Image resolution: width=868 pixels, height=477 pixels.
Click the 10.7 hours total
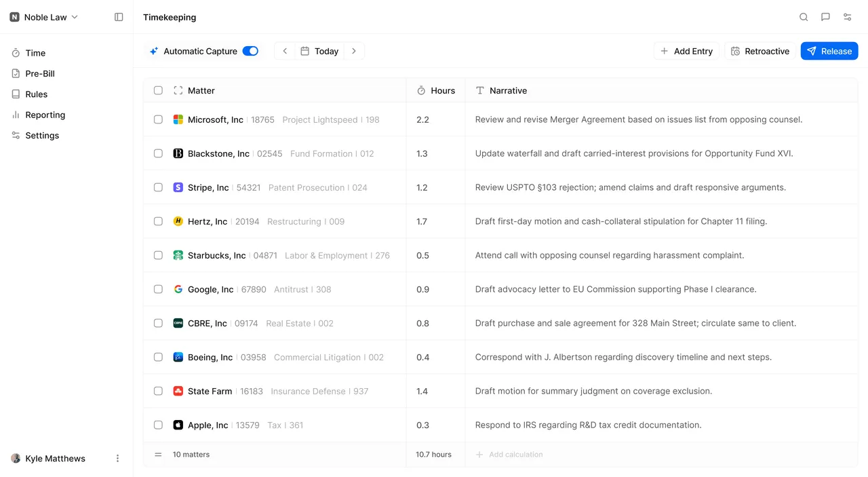click(x=434, y=455)
